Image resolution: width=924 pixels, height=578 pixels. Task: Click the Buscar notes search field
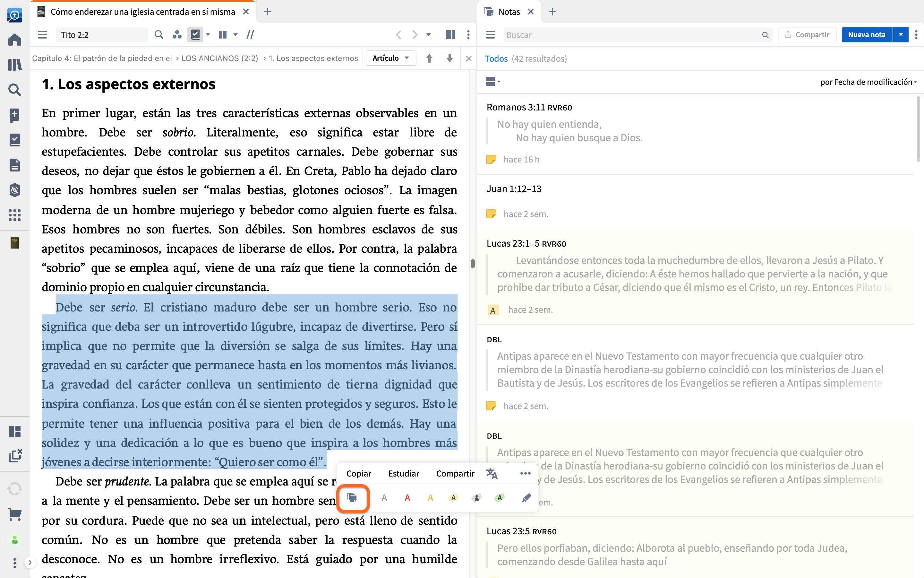point(637,35)
